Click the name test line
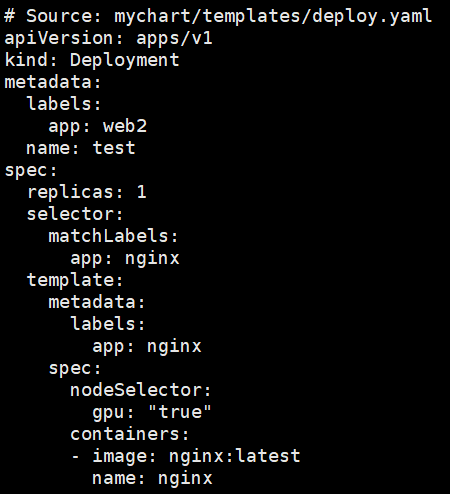This screenshot has height=494, width=450. point(81,148)
